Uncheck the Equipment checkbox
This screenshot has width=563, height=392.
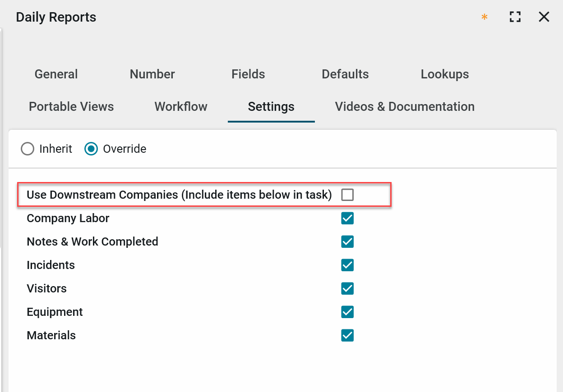click(x=347, y=312)
